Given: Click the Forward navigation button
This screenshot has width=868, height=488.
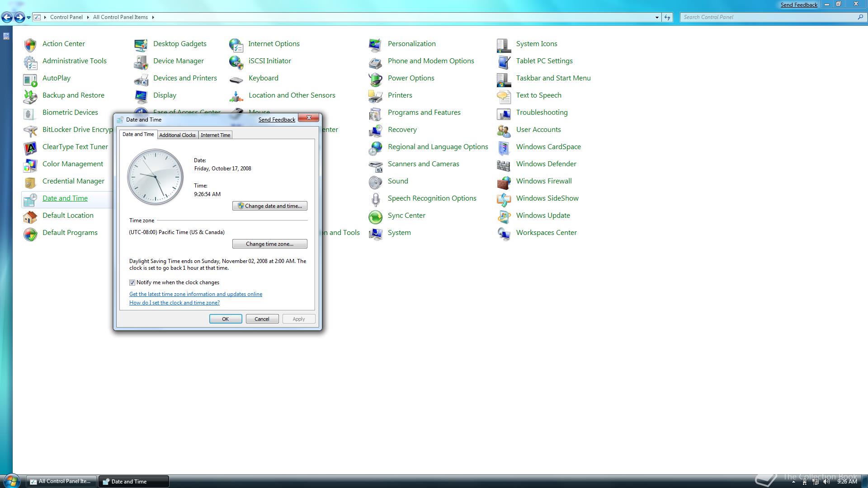Looking at the screenshot, I should coord(19,18).
